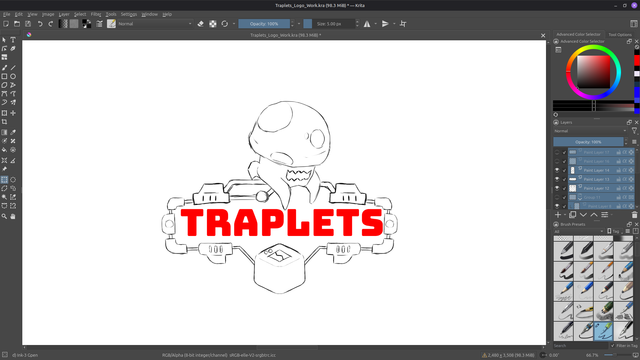Open the Tag button in Brush Presets
Screen dimensions: 640x360
pos(614,231)
